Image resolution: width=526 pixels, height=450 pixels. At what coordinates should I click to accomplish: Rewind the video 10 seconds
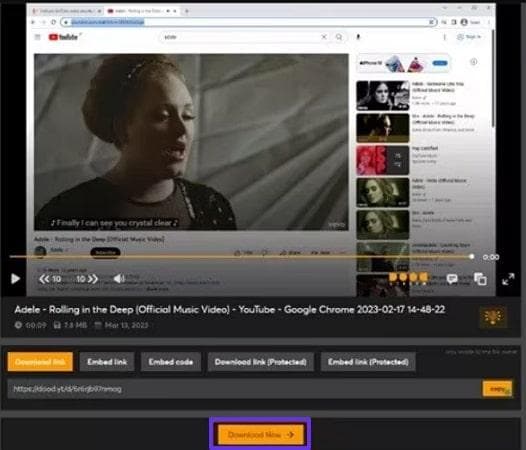click(x=50, y=279)
